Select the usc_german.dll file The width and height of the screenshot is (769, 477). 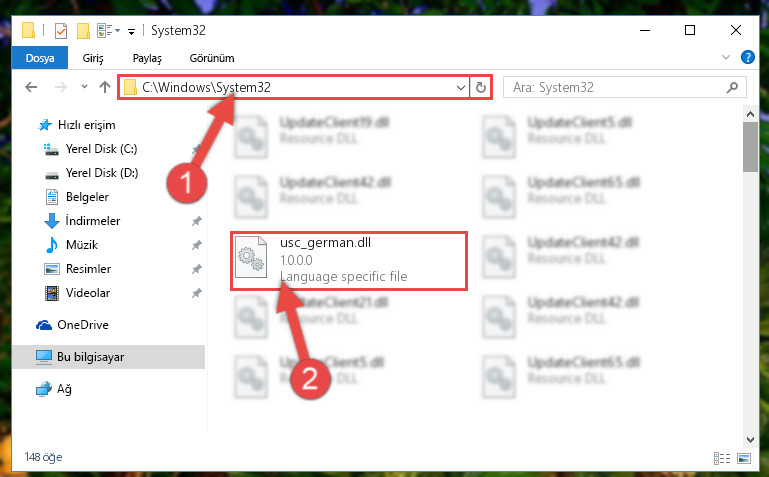[349, 261]
